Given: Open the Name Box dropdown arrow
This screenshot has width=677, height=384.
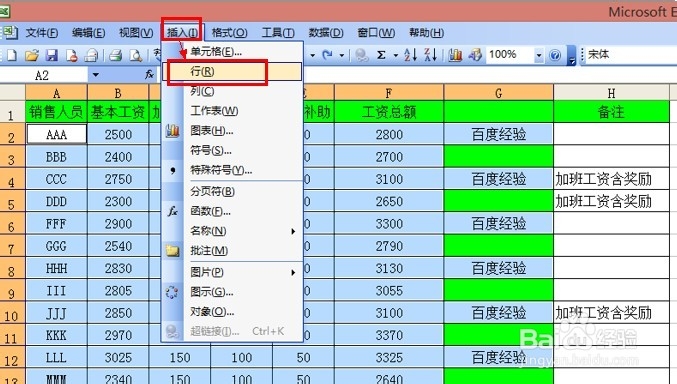Looking at the screenshot, I should click(x=95, y=75).
